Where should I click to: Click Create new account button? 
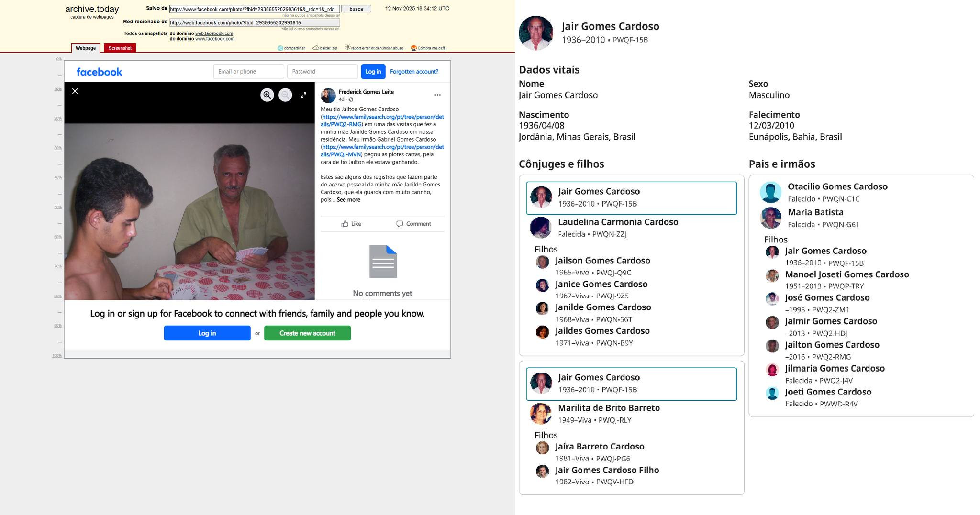[x=307, y=333]
